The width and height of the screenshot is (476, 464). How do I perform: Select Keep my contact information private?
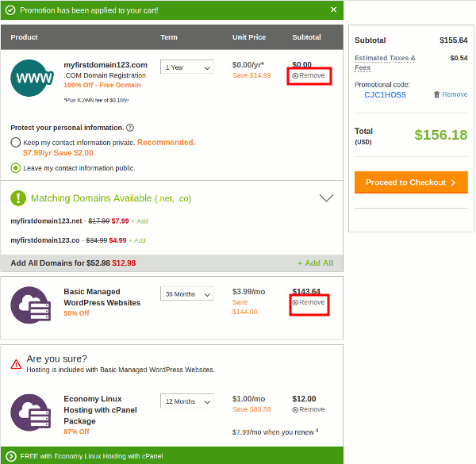(x=16, y=142)
